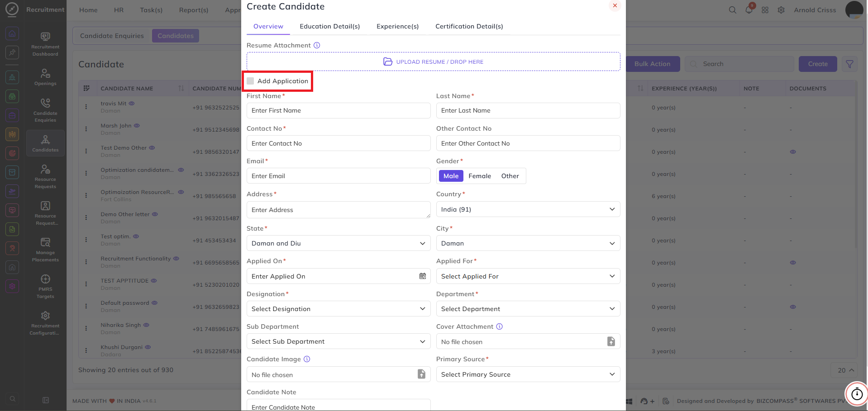Click the Candidates view button
The width and height of the screenshot is (868, 411).
click(176, 36)
